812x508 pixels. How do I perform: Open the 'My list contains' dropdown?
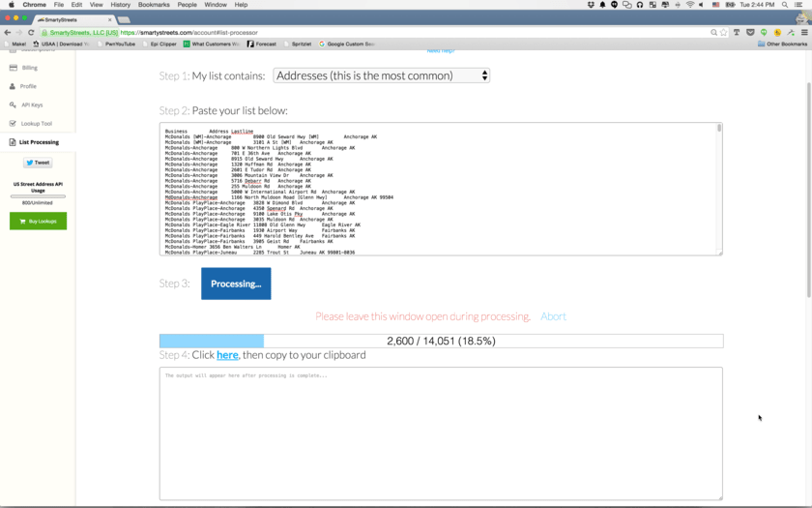pos(381,75)
